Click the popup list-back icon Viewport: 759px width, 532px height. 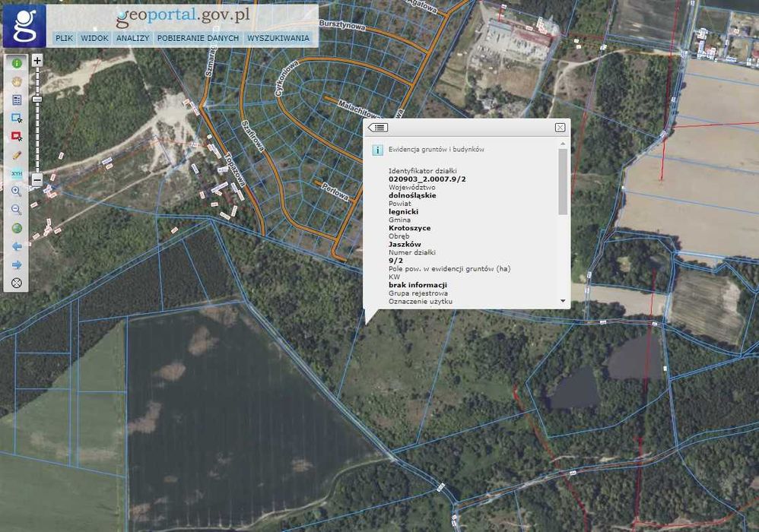tap(378, 127)
